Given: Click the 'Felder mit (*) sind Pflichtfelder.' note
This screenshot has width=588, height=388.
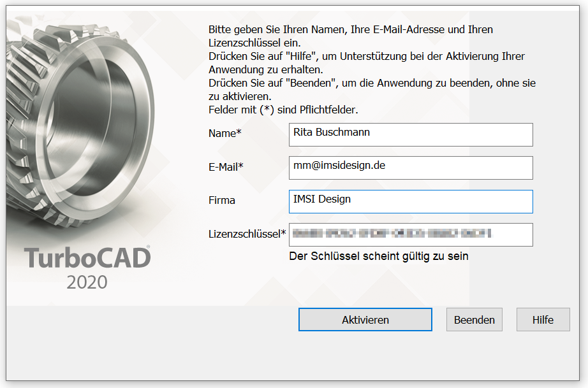Looking at the screenshot, I should coord(283,110).
